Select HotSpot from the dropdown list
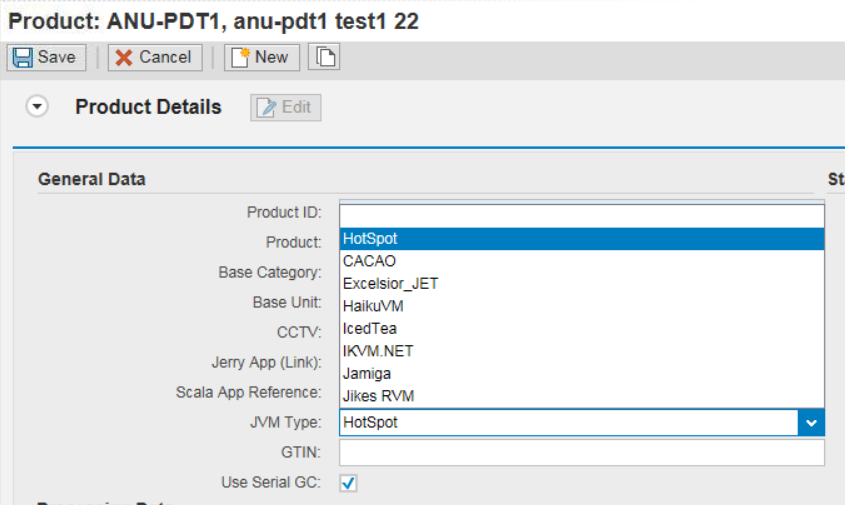Image resolution: width=845 pixels, height=505 pixels. (x=370, y=239)
